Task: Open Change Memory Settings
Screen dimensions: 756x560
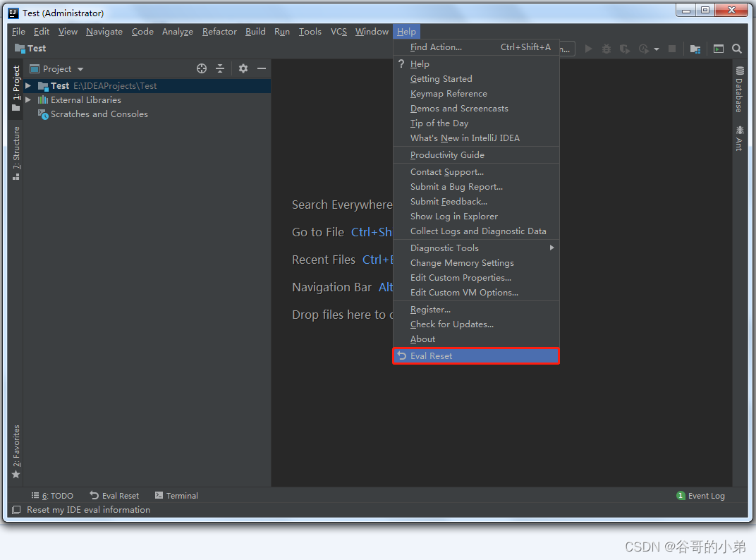Action: pos(476,263)
